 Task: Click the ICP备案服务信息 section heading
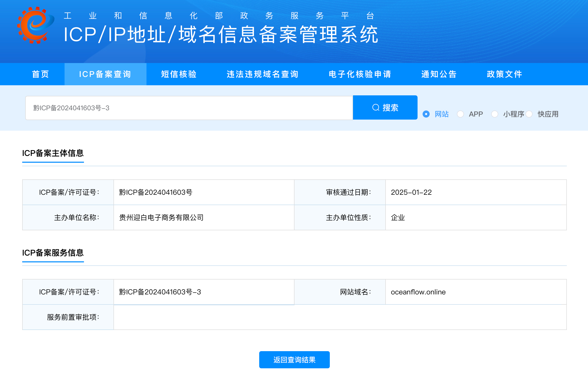[x=53, y=253]
